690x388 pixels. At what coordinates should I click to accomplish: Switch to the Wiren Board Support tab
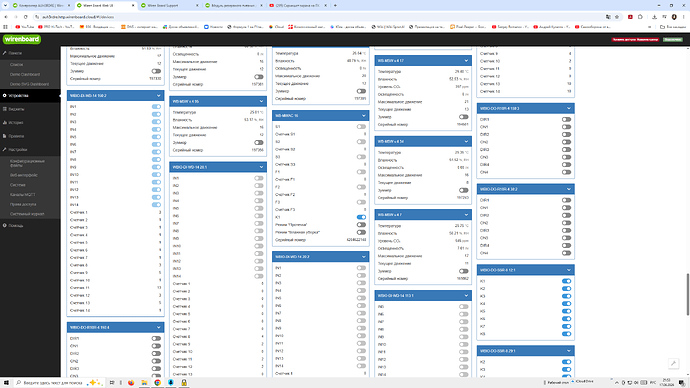(169, 5)
